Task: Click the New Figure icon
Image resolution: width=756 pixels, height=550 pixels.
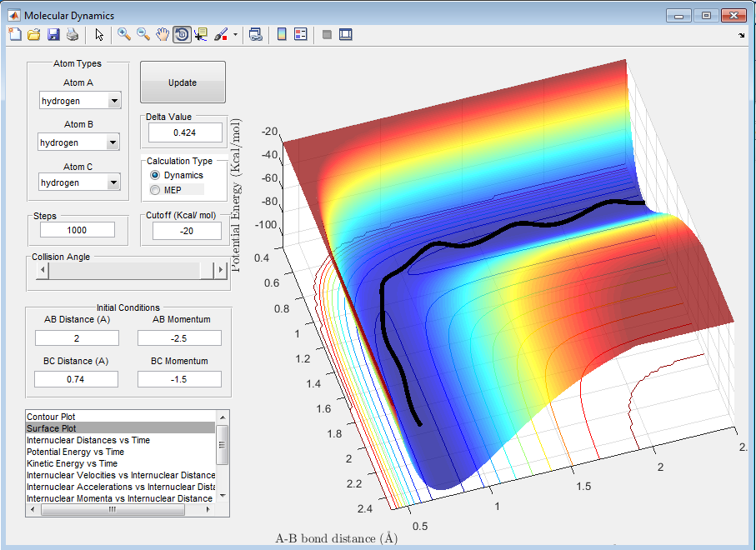Action: click(x=14, y=34)
